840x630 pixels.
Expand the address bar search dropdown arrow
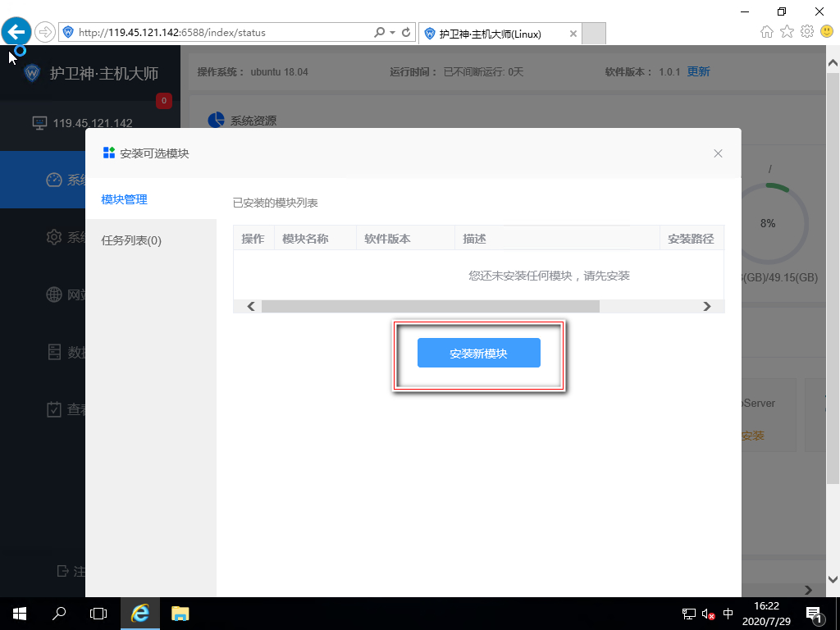(393, 32)
